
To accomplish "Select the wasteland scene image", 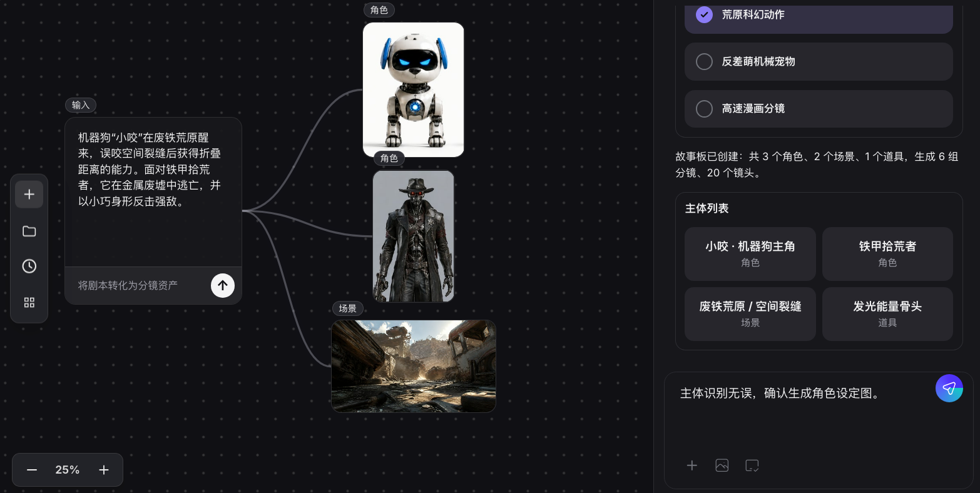I will click(414, 367).
